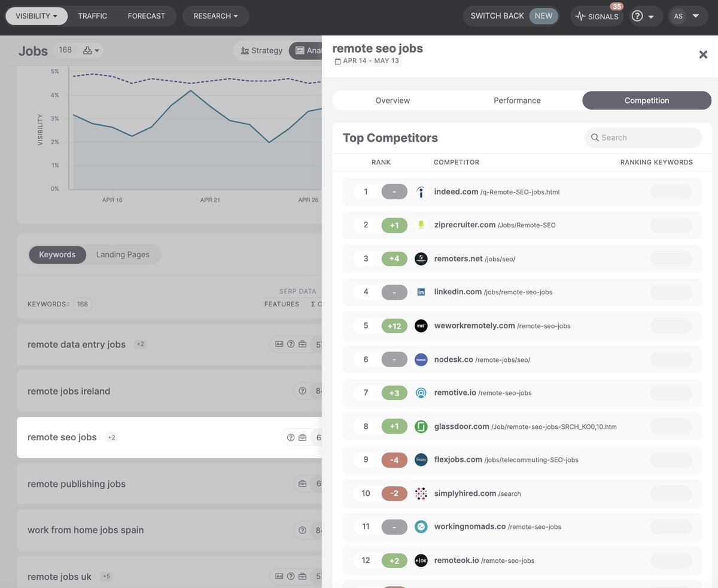This screenshot has width=718, height=588.
Task: Click the remoters.net favicon
Action: click(421, 259)
